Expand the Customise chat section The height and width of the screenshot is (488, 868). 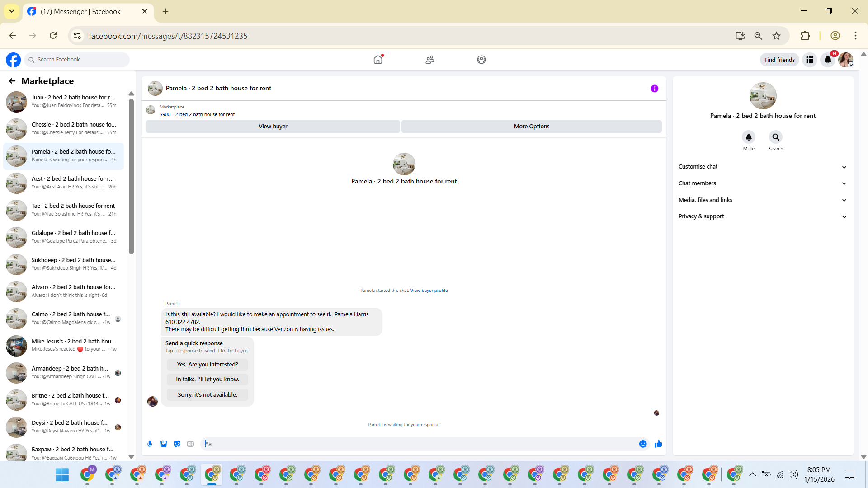(762, 167)
